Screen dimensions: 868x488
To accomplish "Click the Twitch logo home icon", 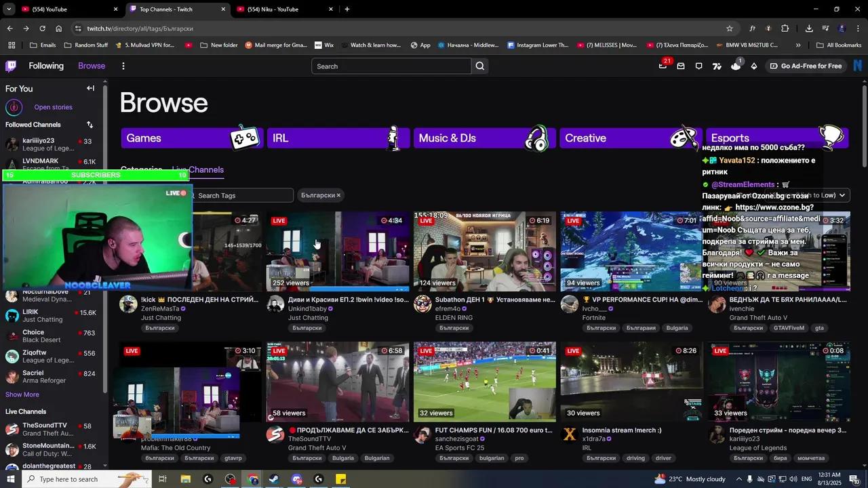I will click(x=11, y=66).
